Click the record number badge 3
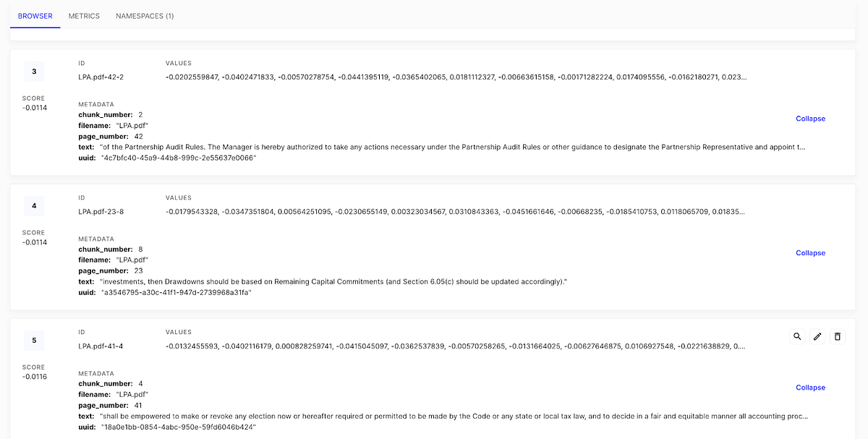This screenshot has width=868, height=439. (x=34, y=72)
